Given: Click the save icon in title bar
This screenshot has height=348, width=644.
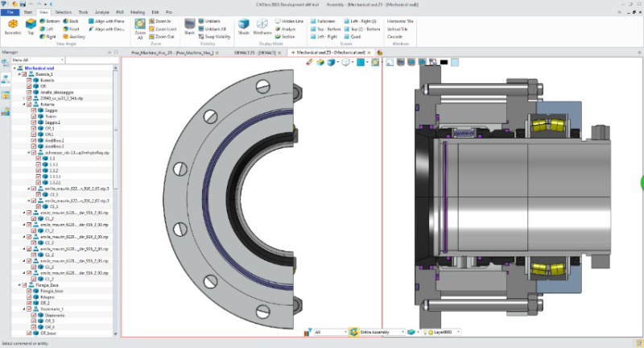Looking at the screenshot, I should pyautogui.click(x=23, y=4).
